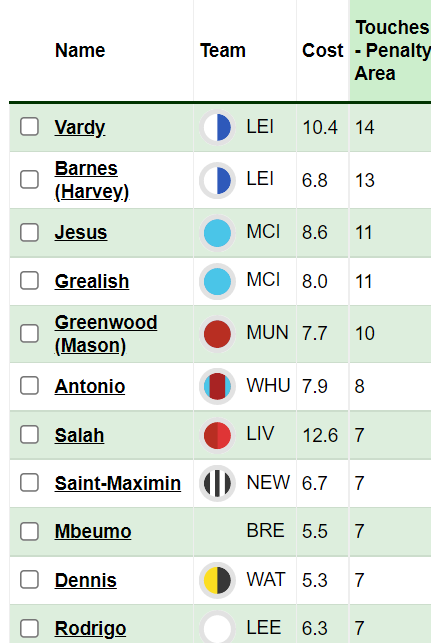This screenshot has width=431, height=643.
Task: Click West Ham badge beside Antonio
Action: coord(217,386)
